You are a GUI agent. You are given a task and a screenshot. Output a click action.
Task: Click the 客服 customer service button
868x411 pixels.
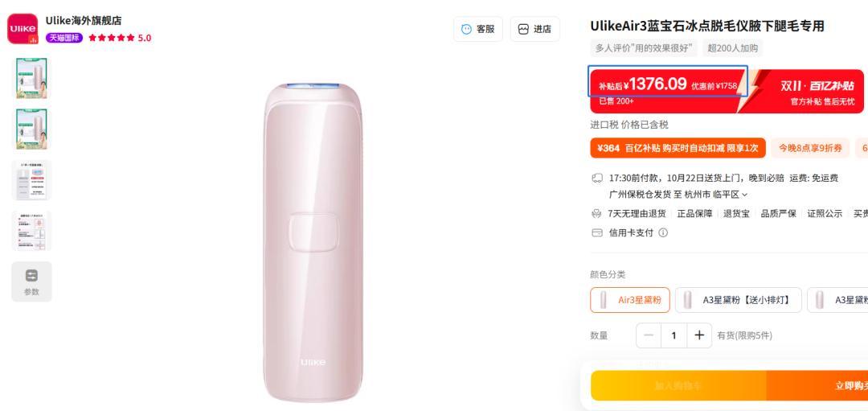coord(477,29)
